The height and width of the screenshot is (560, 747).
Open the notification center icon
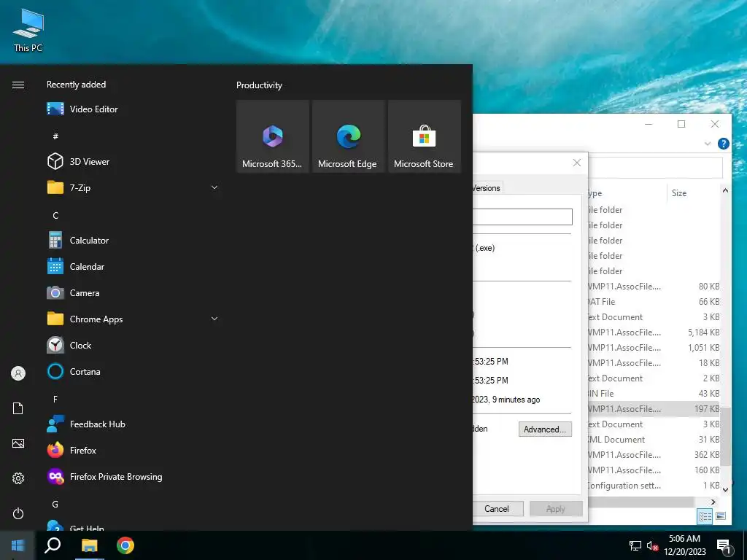click(724, 546)
